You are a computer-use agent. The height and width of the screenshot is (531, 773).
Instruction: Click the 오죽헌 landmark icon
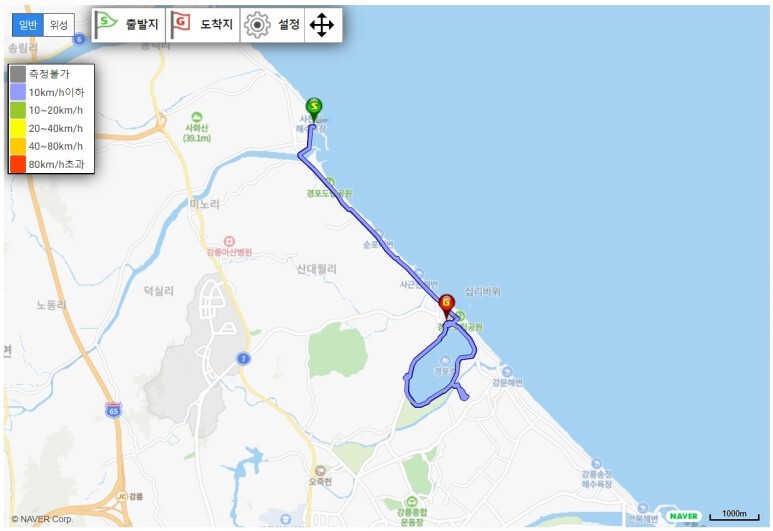coord(320,470)
